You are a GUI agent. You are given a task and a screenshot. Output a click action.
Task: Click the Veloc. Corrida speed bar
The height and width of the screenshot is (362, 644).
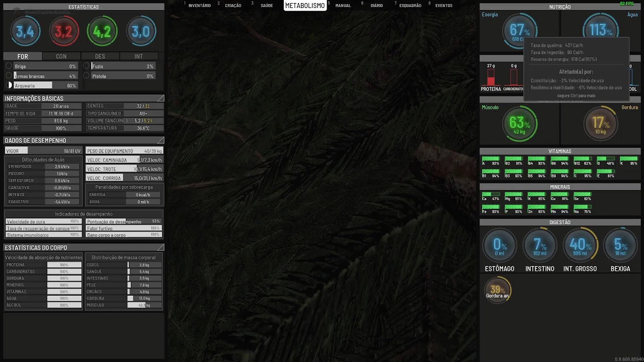(124, 178)
